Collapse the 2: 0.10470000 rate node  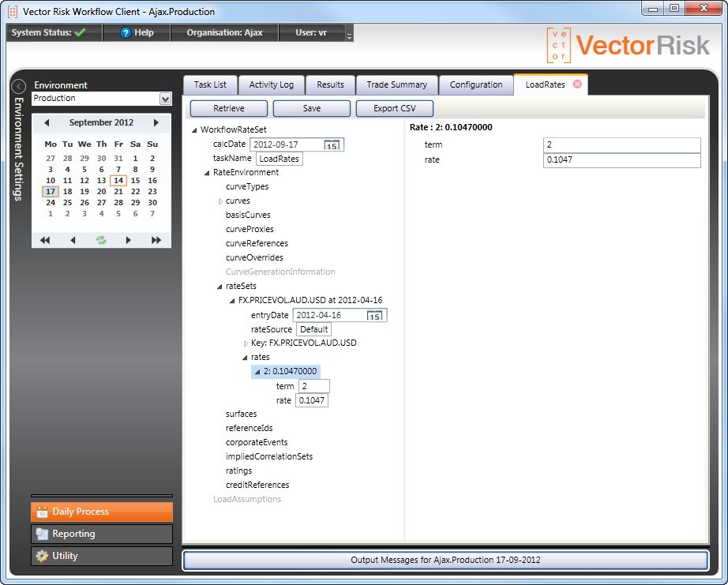pyautogui.click(x=257, y=373)
